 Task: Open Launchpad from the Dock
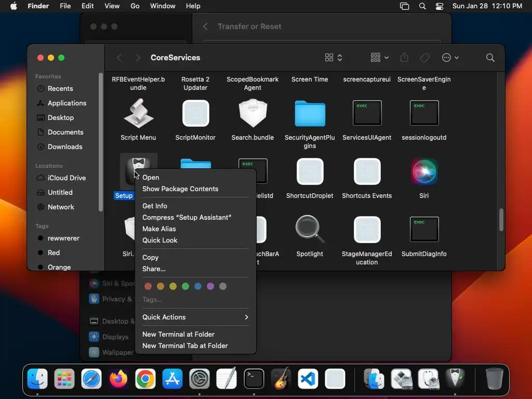click(x=64, y=378)
